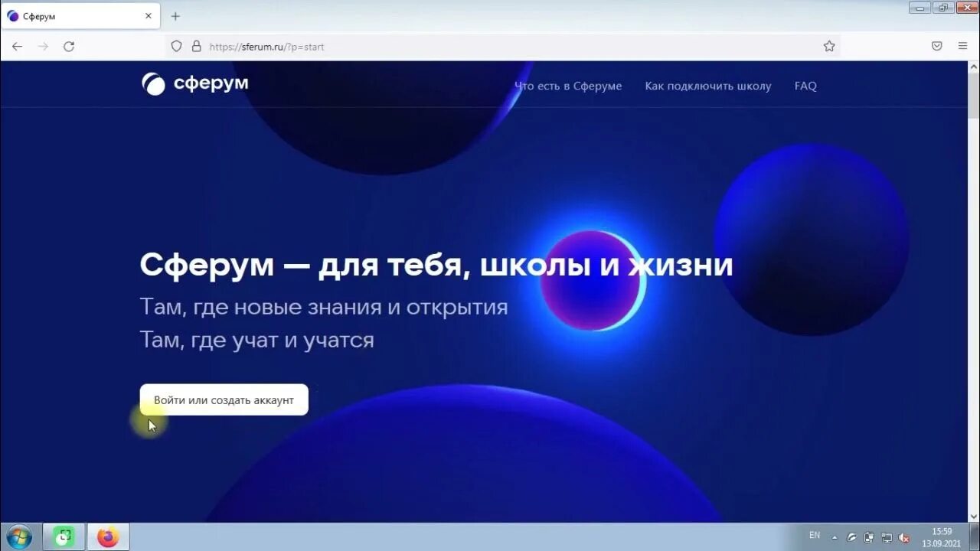Open the Что есть в Сферуме link
This screenshot has height=551, width=980.
[x=568, y=86]
